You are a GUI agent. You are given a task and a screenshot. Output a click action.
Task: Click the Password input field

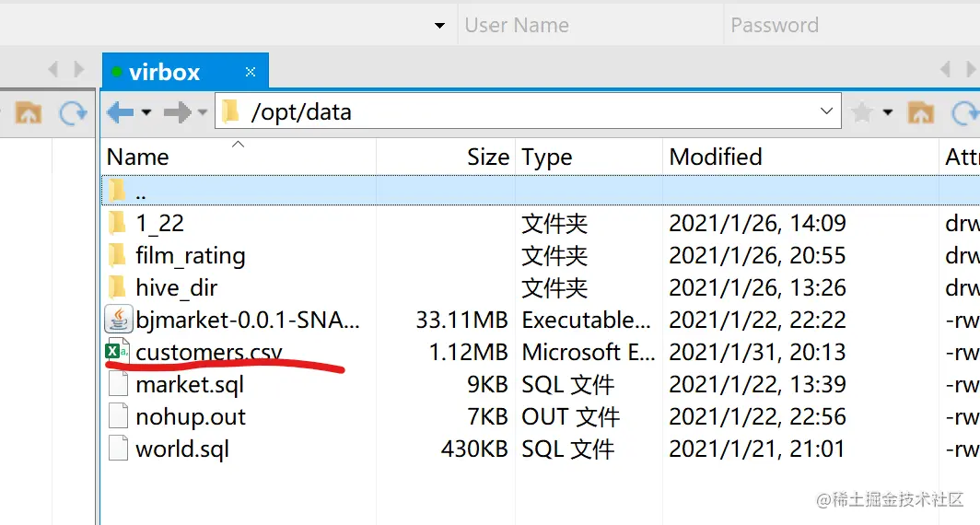pos(852,25)
